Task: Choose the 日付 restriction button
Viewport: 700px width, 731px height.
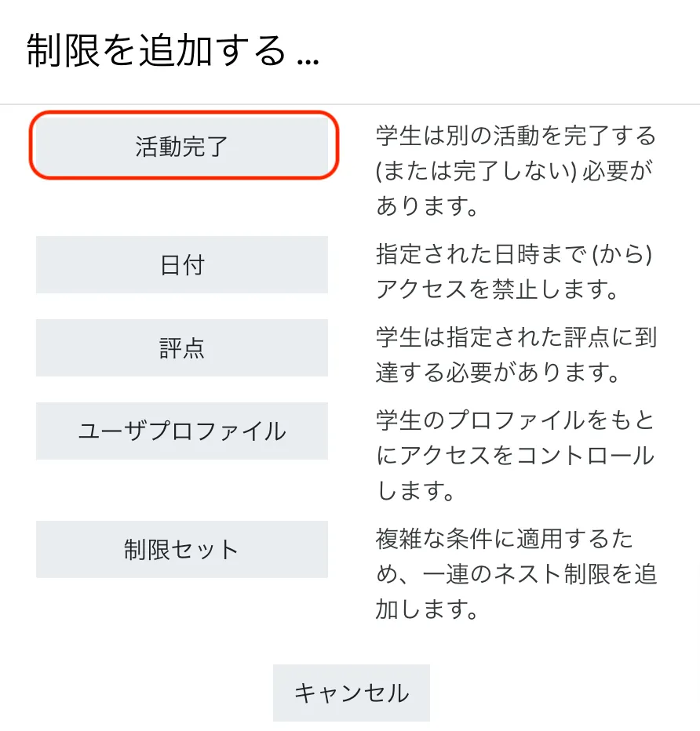Action: pyautogui.click(x=182, y=265)
